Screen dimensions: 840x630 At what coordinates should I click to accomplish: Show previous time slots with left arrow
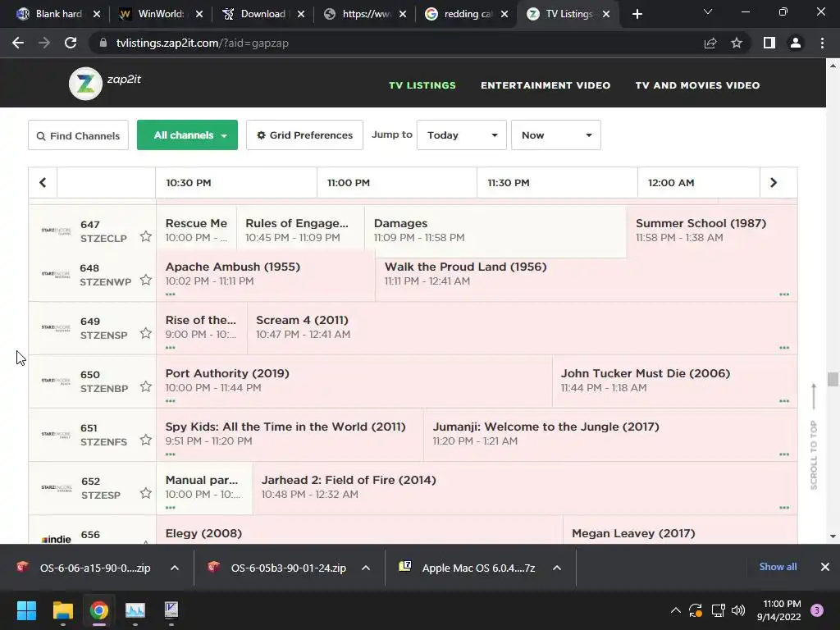coord(43,183)
